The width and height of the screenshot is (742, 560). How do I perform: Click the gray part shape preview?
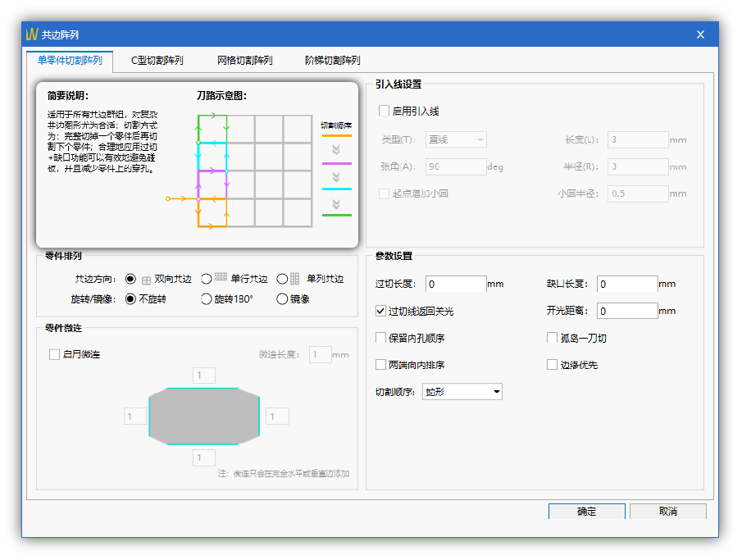point(204,417)
